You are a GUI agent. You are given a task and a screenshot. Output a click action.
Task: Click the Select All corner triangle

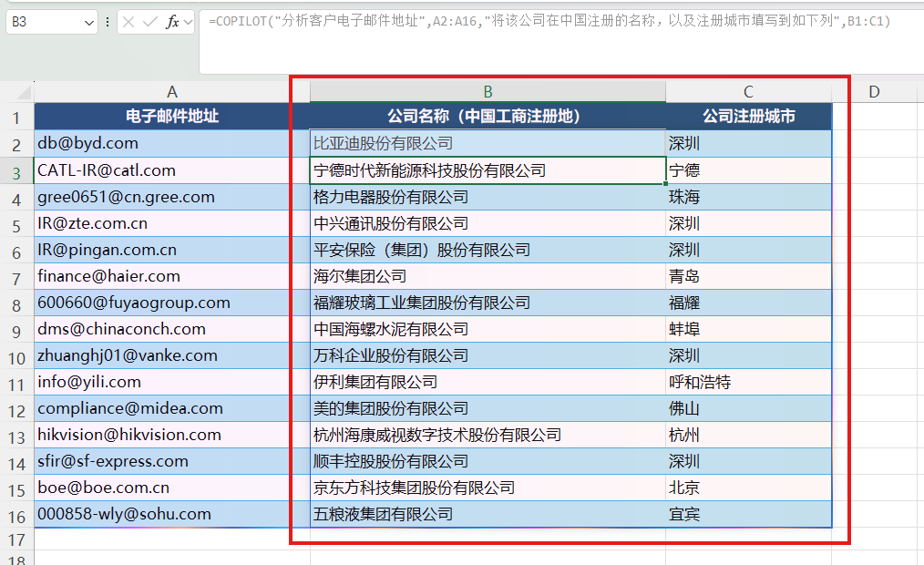[x=24, y=92]
